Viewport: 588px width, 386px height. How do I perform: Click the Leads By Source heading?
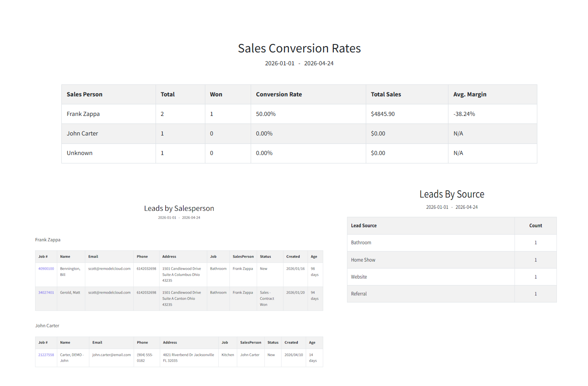(452, 194)
